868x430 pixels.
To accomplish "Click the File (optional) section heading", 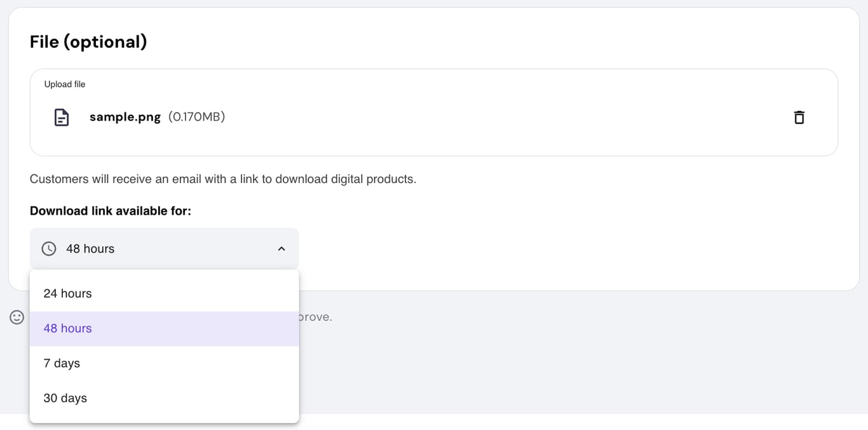I will (88, 41).
